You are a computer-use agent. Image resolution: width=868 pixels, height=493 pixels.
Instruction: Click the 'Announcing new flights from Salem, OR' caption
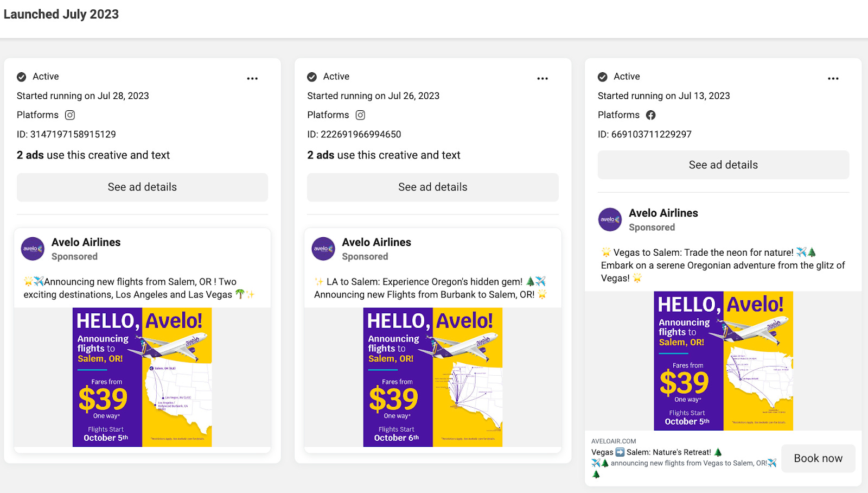pyautogui.click(x=139, y=288)
